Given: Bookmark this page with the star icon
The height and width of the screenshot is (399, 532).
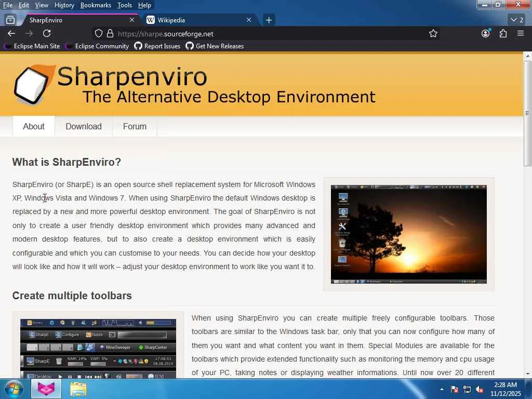Looking at the screenshot, I should pyautogui.click(x=433, y=34).
